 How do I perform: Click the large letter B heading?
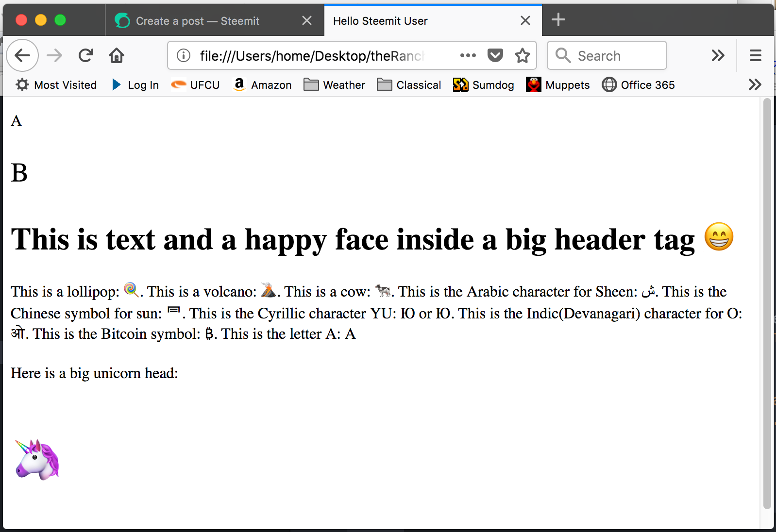19,173
